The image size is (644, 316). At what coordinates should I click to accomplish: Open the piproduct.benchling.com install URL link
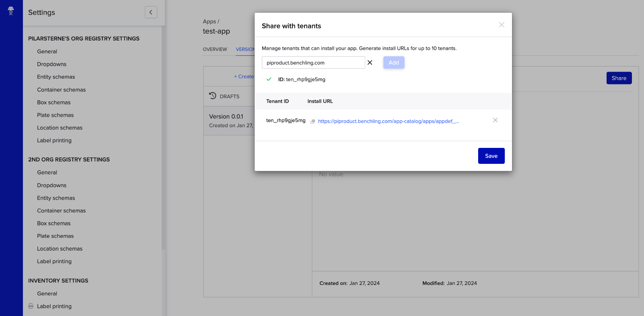tap(388, 121)
